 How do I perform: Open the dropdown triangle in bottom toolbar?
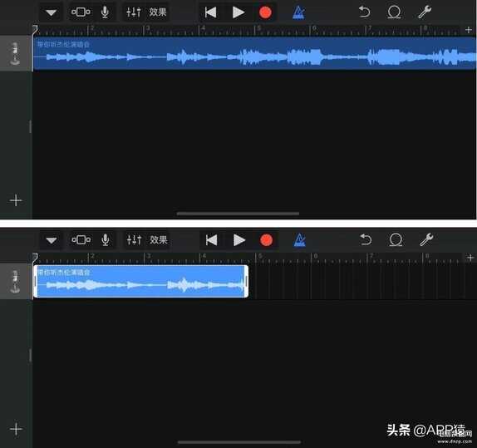point(52,240)
